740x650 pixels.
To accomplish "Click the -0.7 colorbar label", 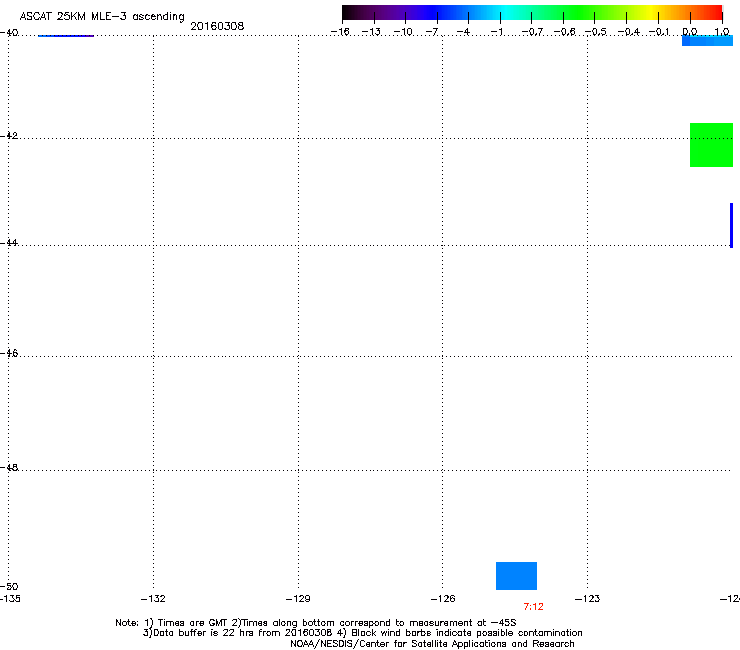I will 532,32.
